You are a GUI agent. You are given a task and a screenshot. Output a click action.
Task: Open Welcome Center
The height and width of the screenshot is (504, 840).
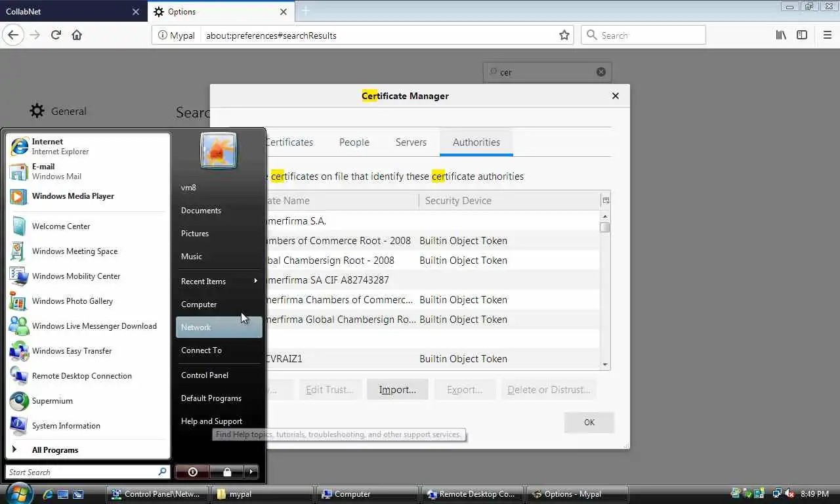click(x=88, y=226)
